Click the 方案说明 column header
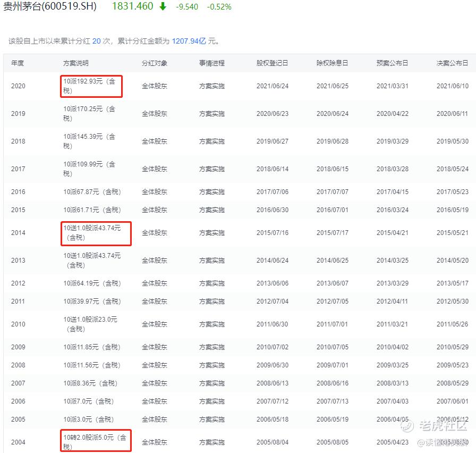Image resolution: width=476 pixels, height=453 pixels. (x=76, y=63)
